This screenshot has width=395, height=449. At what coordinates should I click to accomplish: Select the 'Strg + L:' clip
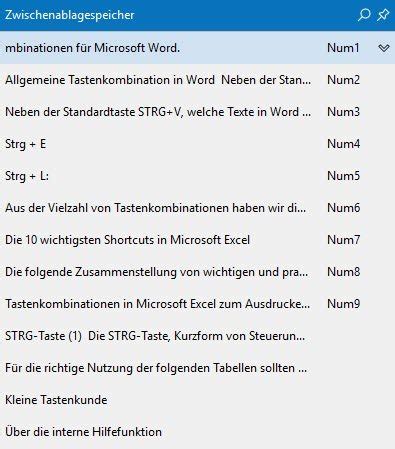click(197, 176)
